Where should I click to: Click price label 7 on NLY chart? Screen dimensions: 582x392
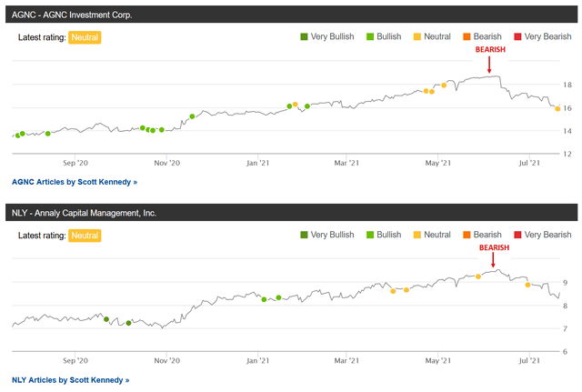click(x=566, y=329)
